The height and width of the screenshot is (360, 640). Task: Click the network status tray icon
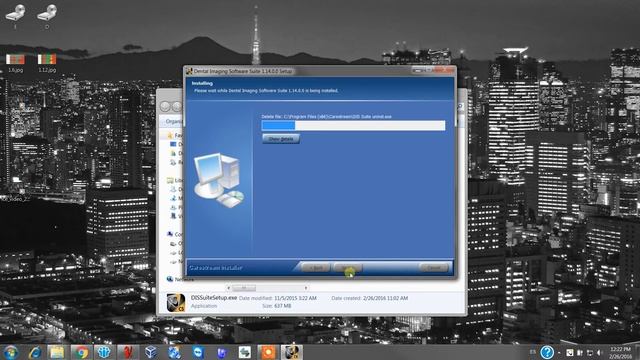click(589, 352)
